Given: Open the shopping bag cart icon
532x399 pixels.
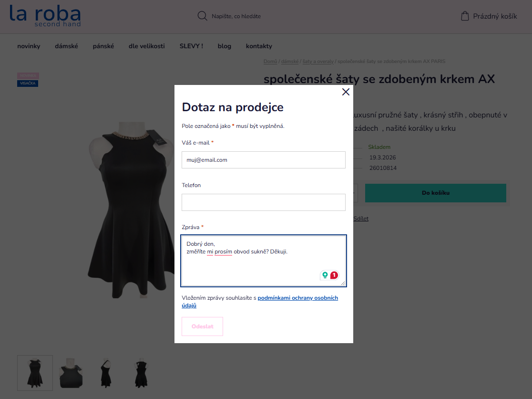Looking at the screenshot, I should pos(465,16).
